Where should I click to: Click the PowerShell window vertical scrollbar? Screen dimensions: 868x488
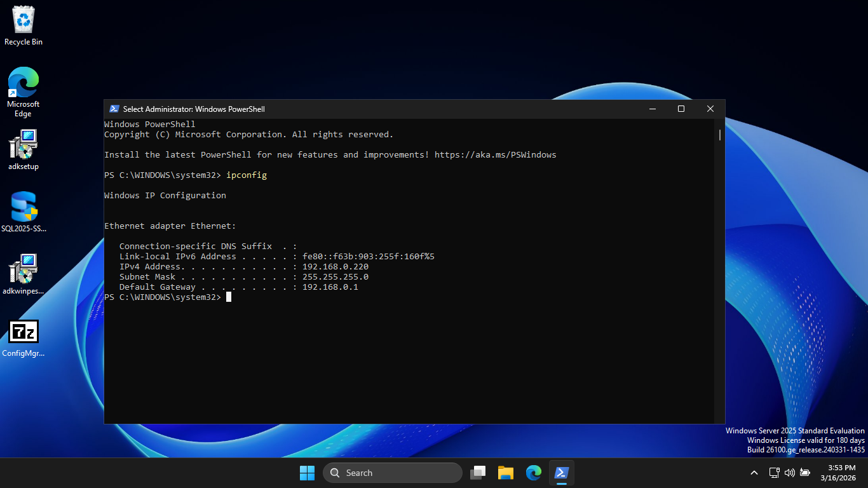click(x=720, y=135)
